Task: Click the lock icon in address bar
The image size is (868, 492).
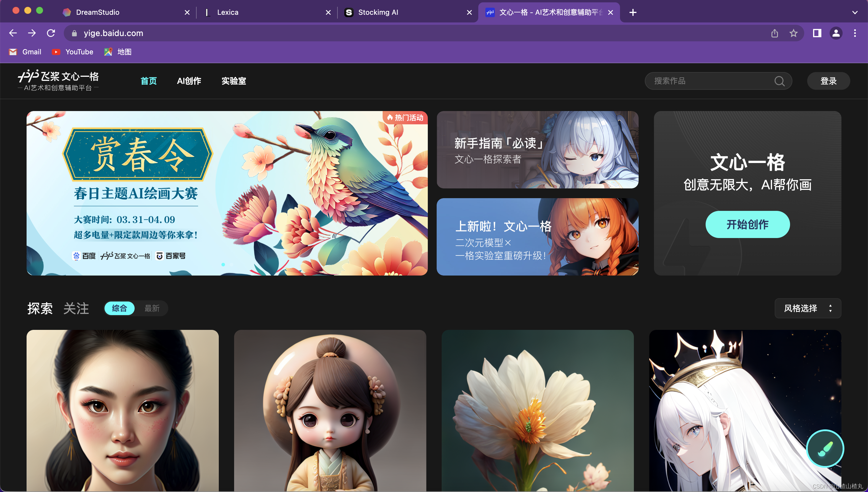Action: pos(75,33)
